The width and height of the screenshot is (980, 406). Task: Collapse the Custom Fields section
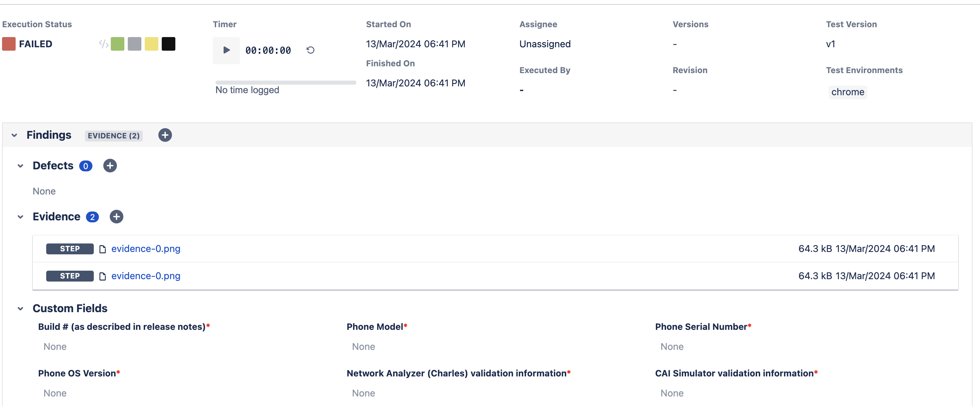(20, 308)
